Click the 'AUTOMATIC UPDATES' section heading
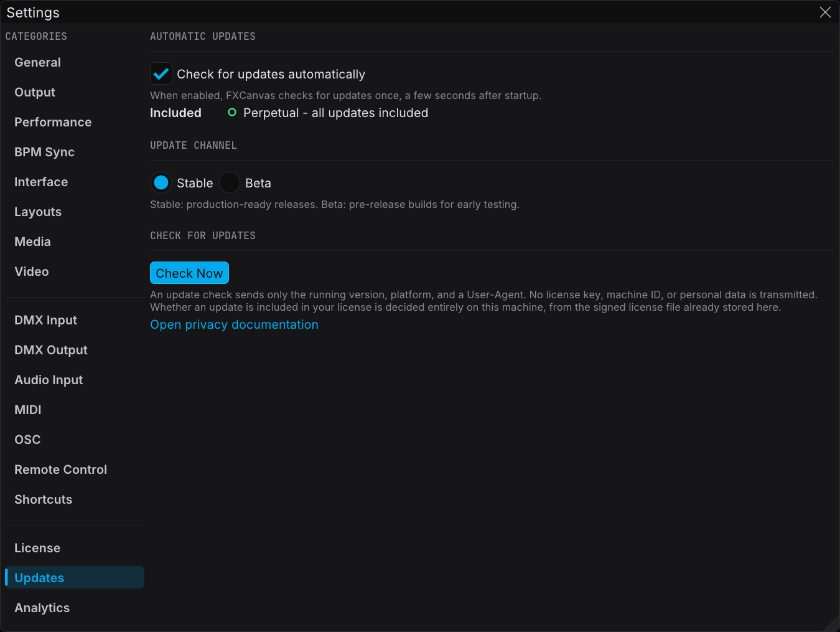This screenshot has width=840, height=632. pos(203,36)
